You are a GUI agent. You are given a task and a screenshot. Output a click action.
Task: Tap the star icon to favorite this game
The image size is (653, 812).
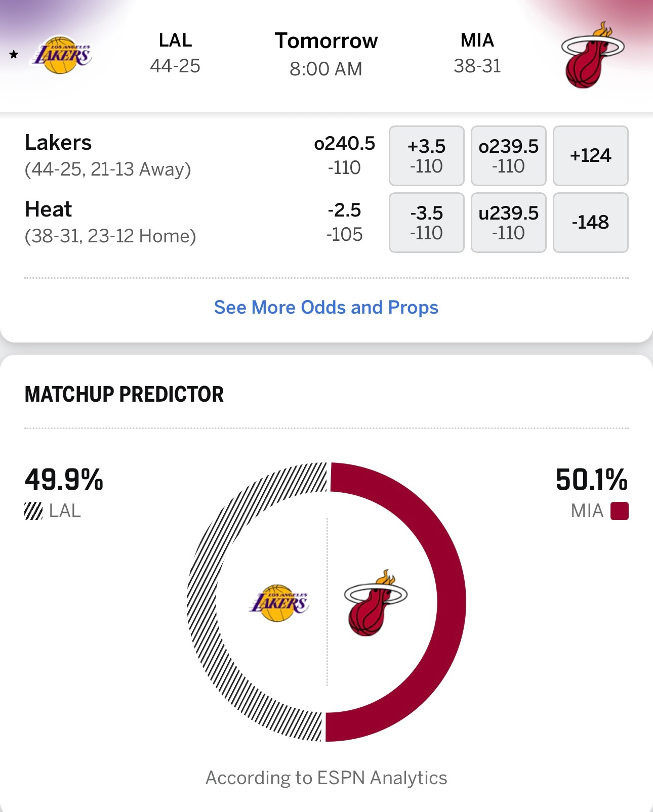pos(12,53)
